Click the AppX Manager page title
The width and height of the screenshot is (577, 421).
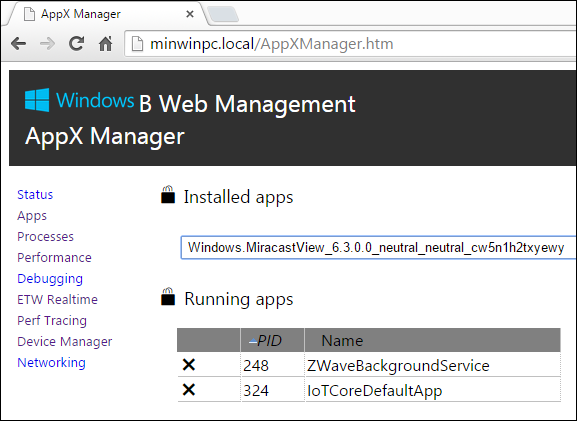pos(105,137)
